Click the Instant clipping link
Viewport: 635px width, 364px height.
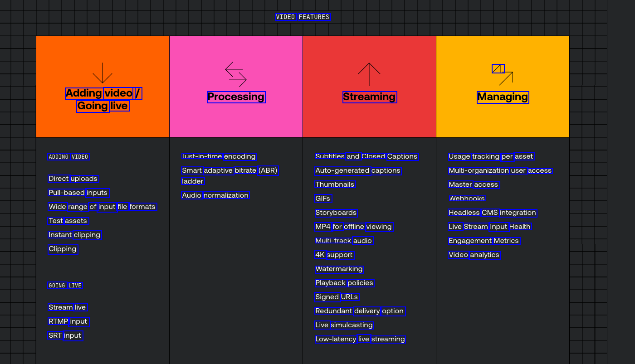tap(74, 235)
